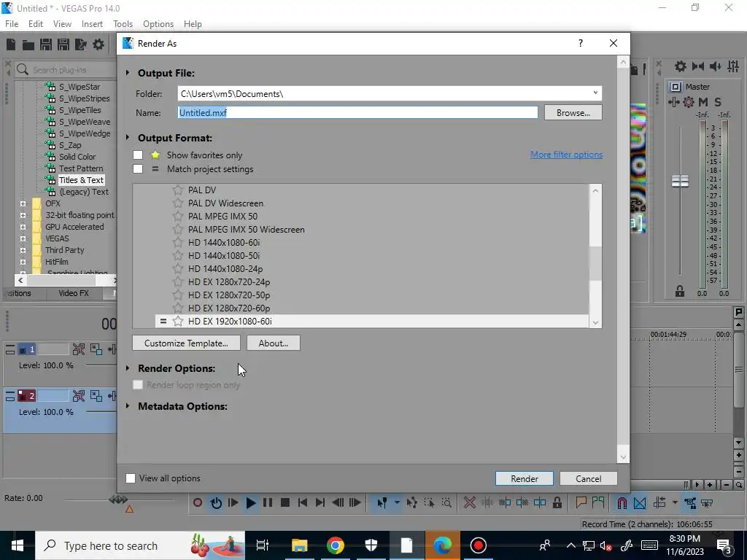Select the Envelope Edit tool icon
Image resolution: width=747 pixels, height=560 pixels.
[411, 502]
